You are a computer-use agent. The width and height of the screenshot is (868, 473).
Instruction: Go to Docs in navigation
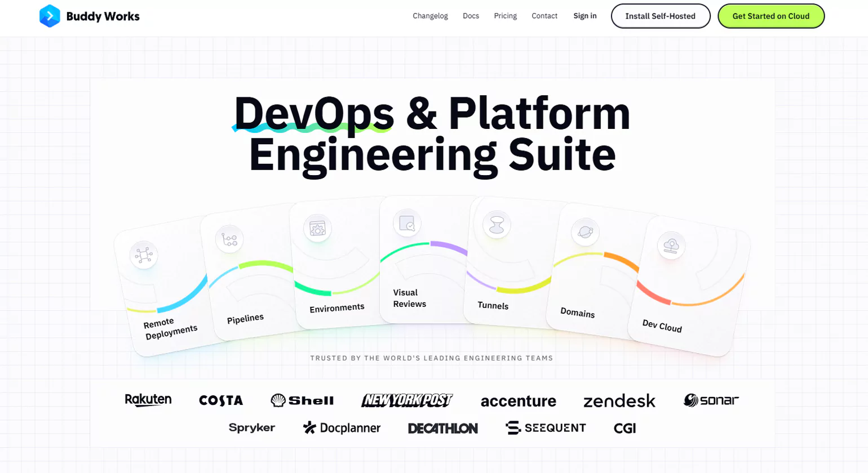(471, 16)
